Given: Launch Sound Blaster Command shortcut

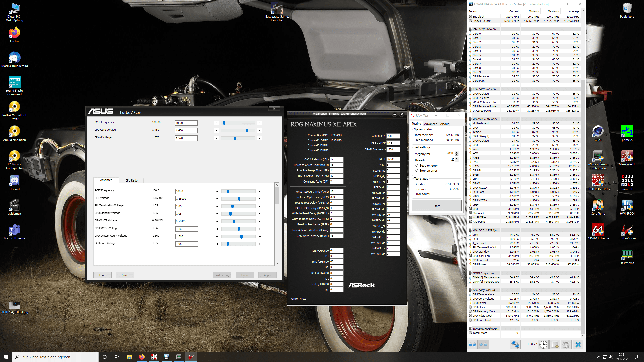Looking at the screenshot, I should point(14,86).
